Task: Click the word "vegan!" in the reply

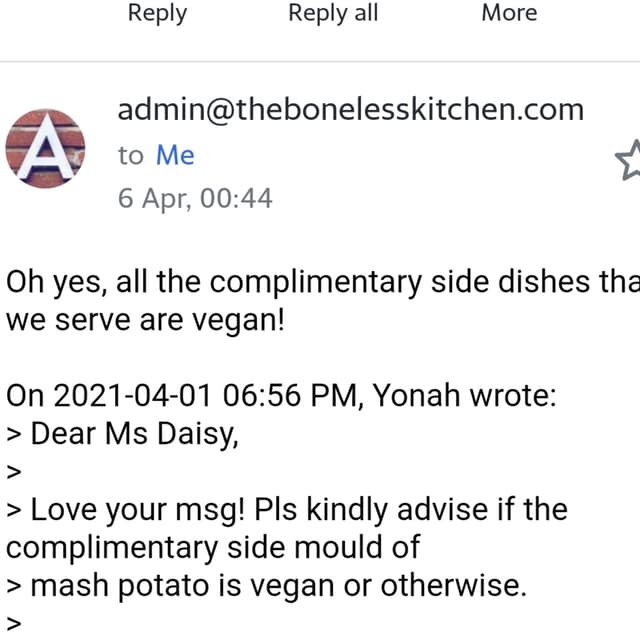Action: [x=238, y=321]
